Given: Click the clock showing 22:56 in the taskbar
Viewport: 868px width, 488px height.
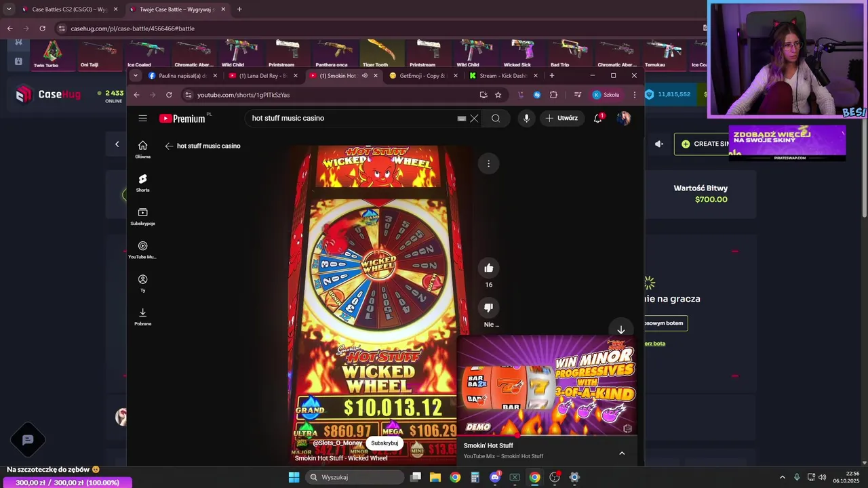Looking at the screenshot, I should [848, 477].
